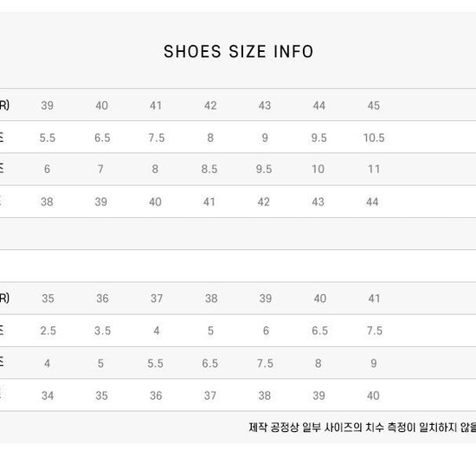476x476 pixels.
Task: Click value 8.5 in first table
Action: pyautogui.click(x=209, y=169)
